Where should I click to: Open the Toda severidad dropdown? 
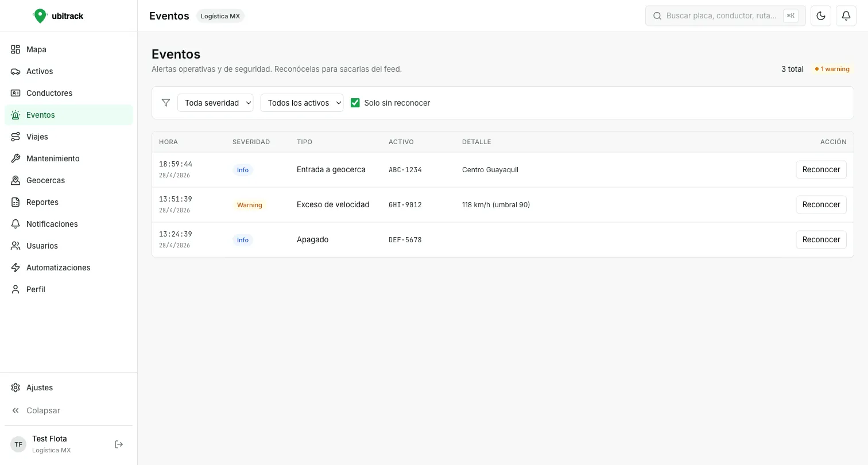coord(215,103)
